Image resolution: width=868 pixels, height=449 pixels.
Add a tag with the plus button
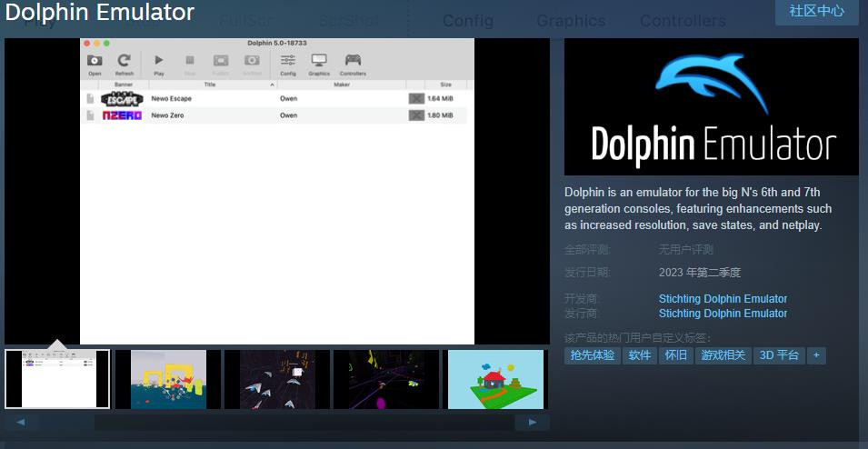(x=816, y=355)
